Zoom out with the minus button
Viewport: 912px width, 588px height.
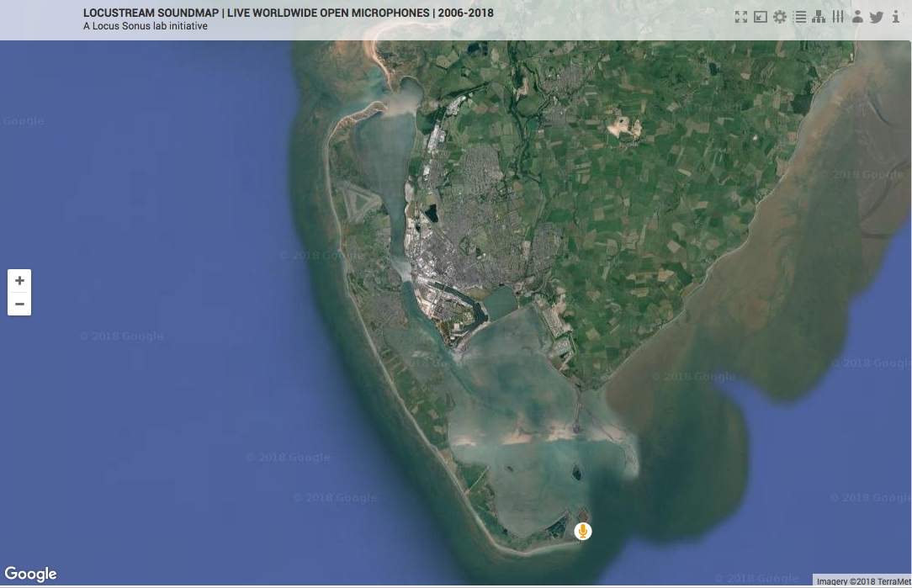coord(19,304)
